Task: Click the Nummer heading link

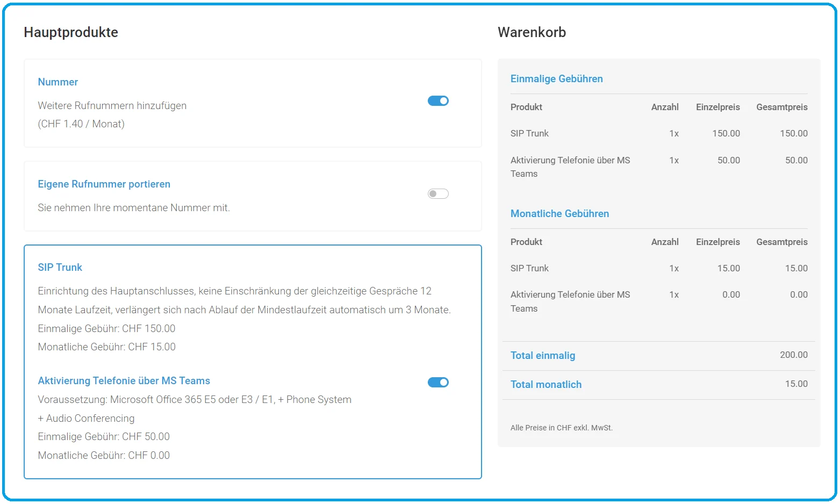Action: click(58, 82)
